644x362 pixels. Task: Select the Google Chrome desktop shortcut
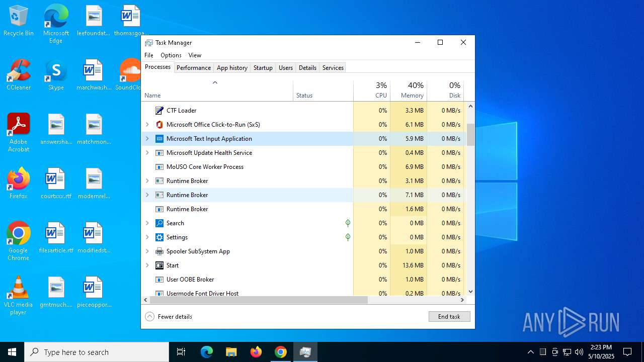point(19,241)
